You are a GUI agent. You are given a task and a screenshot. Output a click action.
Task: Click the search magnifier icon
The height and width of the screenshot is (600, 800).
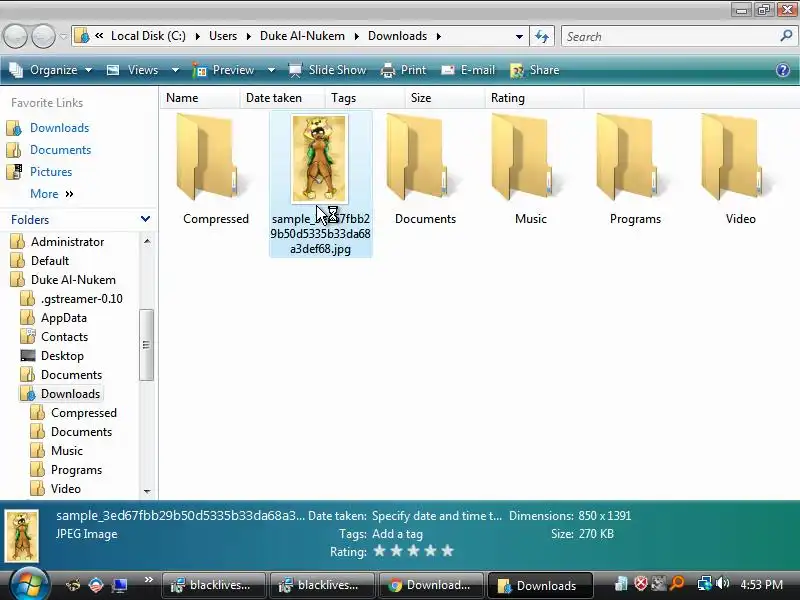click(786, 36)
